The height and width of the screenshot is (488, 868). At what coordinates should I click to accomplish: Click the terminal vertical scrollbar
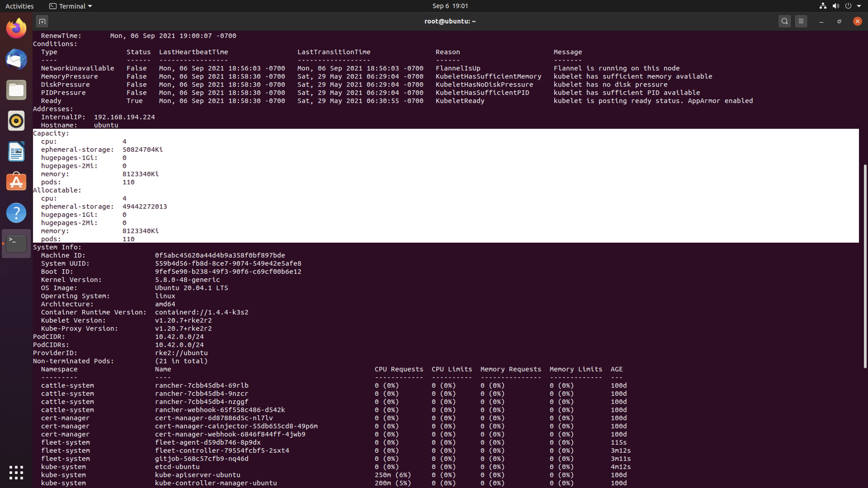click(865, 266)
